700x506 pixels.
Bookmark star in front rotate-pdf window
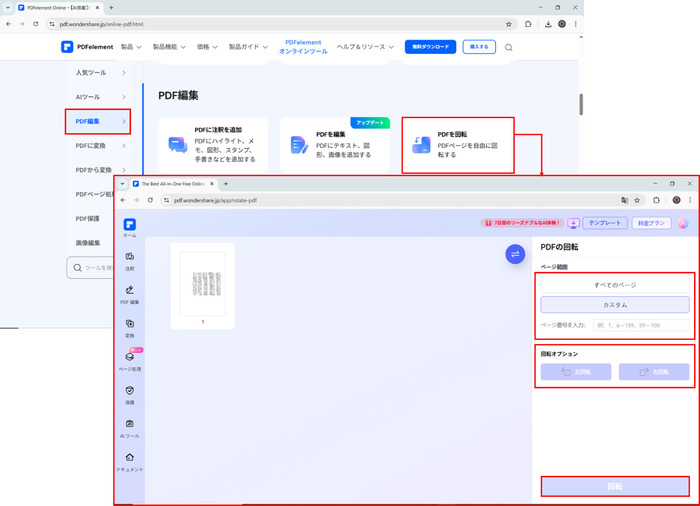(637, 200)
